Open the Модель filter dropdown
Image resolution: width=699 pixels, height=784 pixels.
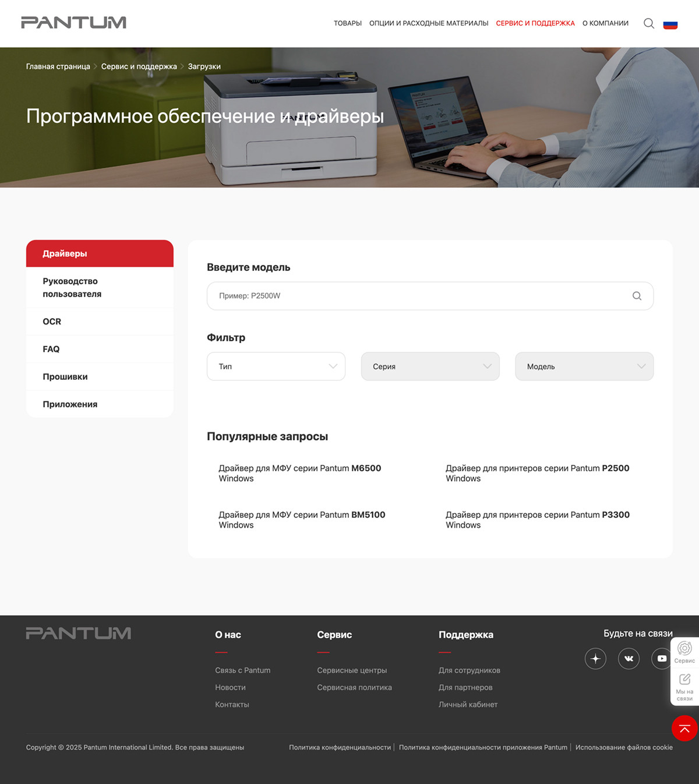point(584,366)
